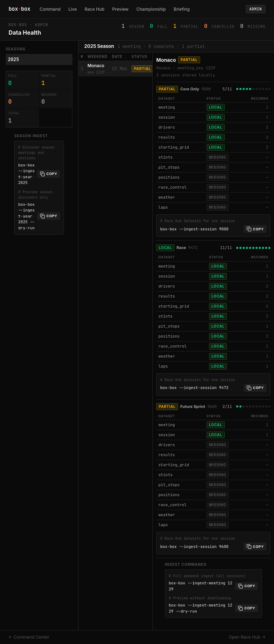Click LOCAL badge for Future Sprint session

(x=215, y=435)
